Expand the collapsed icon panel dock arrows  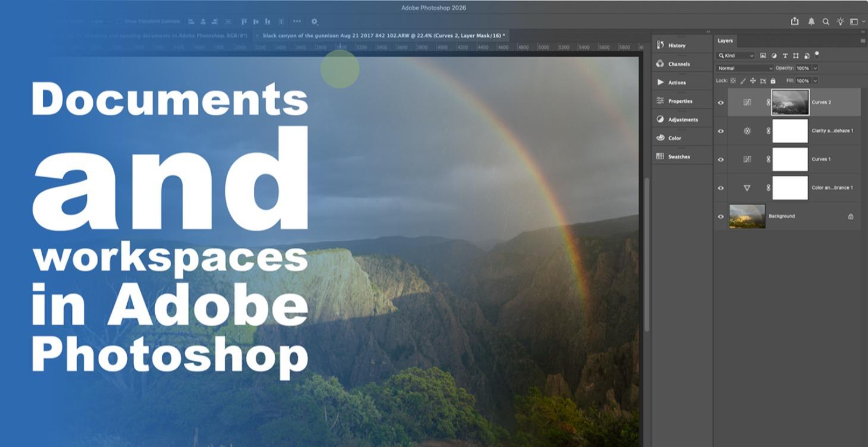pyautogui.click(x=708, y=32)
